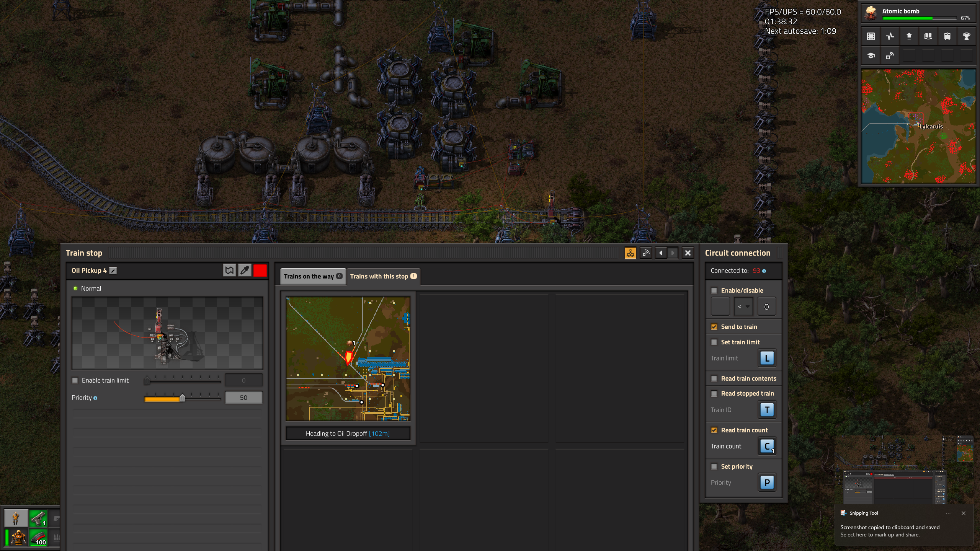The width and height of the screenshot is (980, 551).
Task: Click Heading to Oil Dropoff train label
Action: pyautogui.click(x=348, y=434)
